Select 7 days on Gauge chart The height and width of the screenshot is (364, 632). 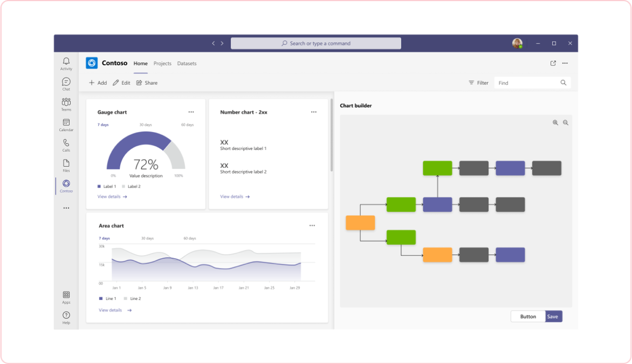click(103, 125)
